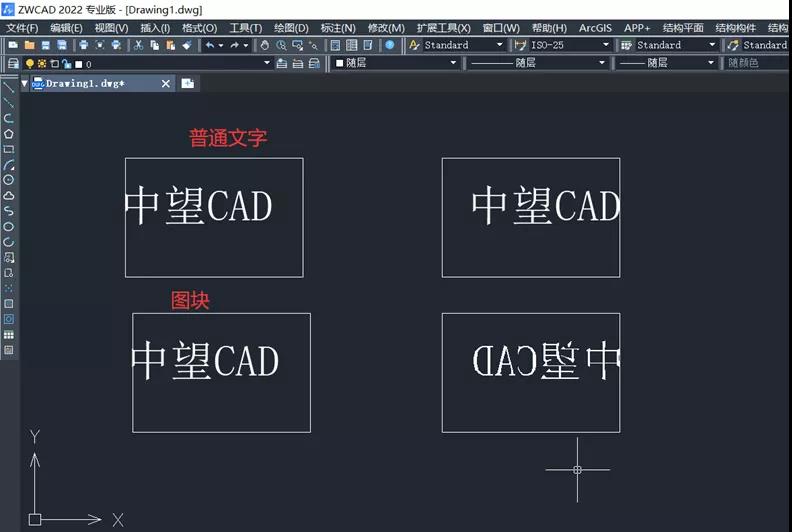Image resolution: width=792 pixels, height=532 pixels.
Task: Click the Print (plot) icon
Action: point(83,45)
